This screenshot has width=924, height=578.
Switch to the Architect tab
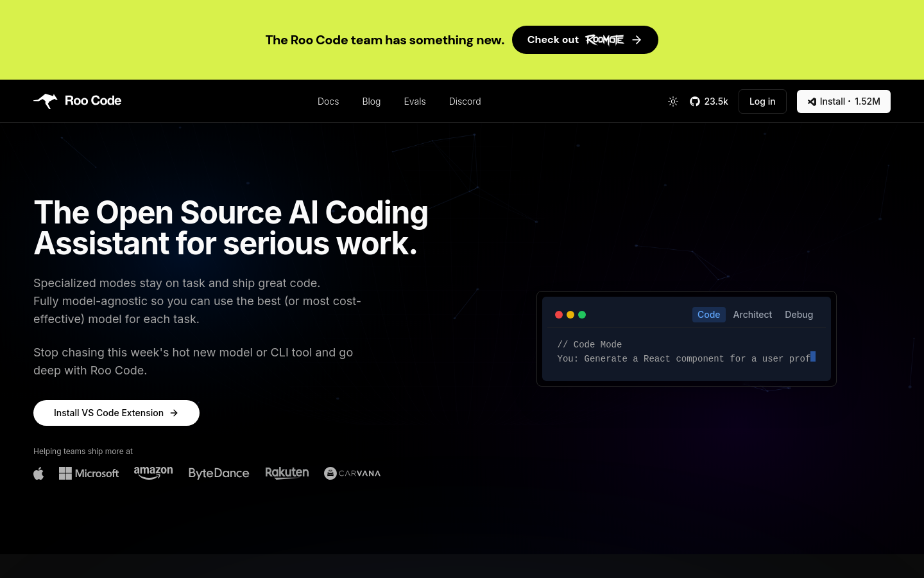click(x=752, y=314)
